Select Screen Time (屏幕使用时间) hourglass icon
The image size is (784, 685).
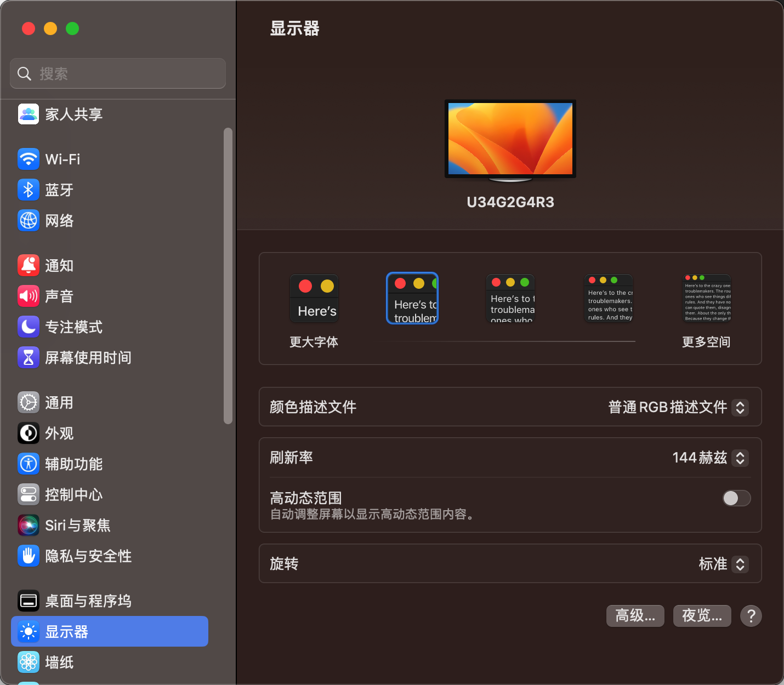(x=29, y=358)
